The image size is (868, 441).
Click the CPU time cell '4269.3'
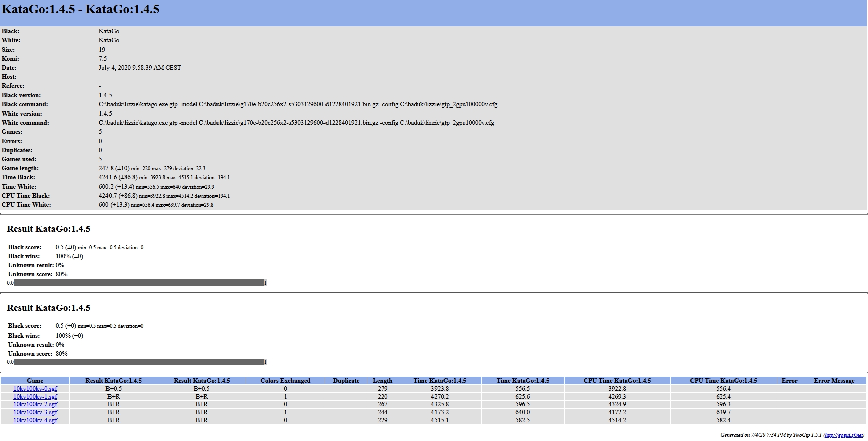coord(617,397)
